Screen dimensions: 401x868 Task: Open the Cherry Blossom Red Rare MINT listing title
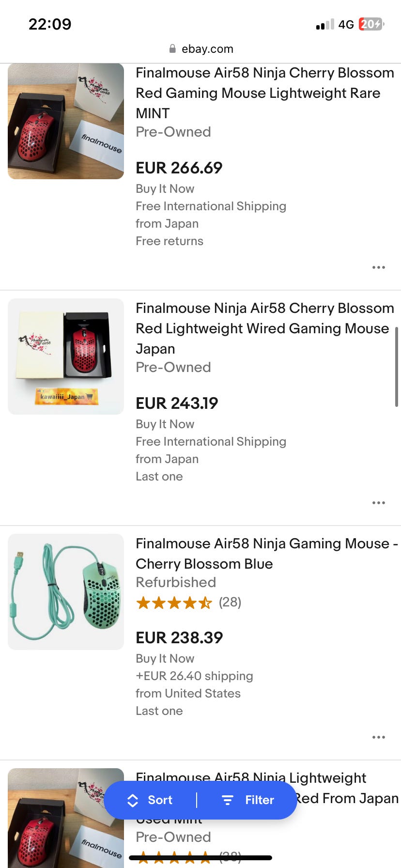(x=264, y=93)
